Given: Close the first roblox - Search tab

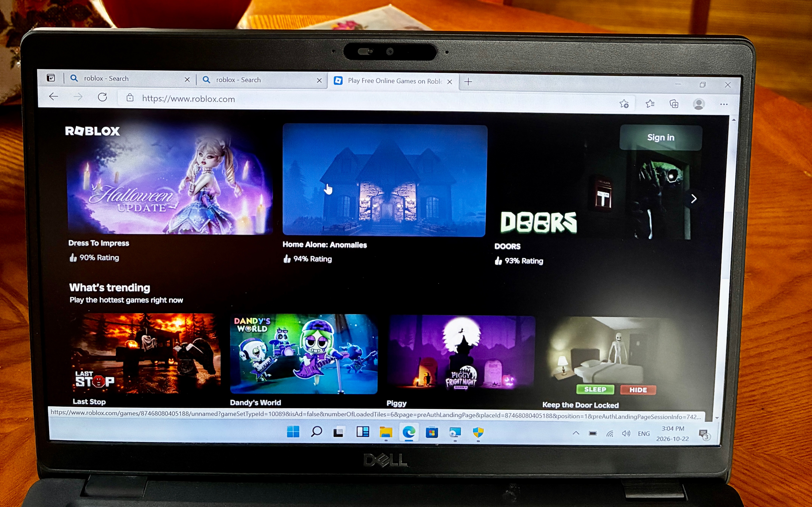Looking at the screenshot, I should coord(187,79).
